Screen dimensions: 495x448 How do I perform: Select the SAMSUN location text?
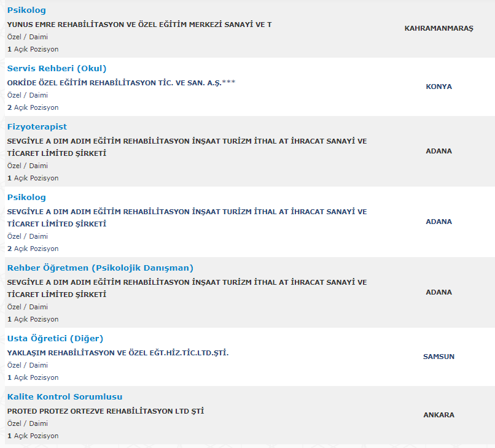tap(438, 357)
